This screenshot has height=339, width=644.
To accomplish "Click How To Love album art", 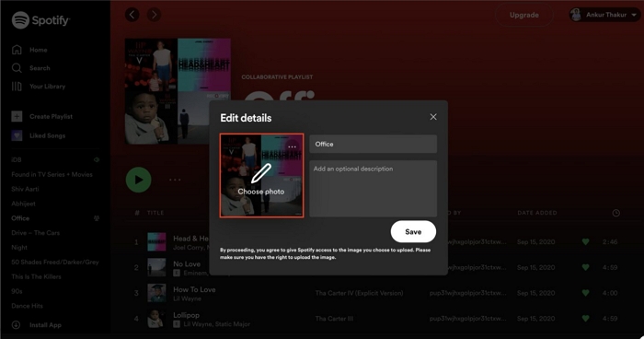I will tap(156, 293).
